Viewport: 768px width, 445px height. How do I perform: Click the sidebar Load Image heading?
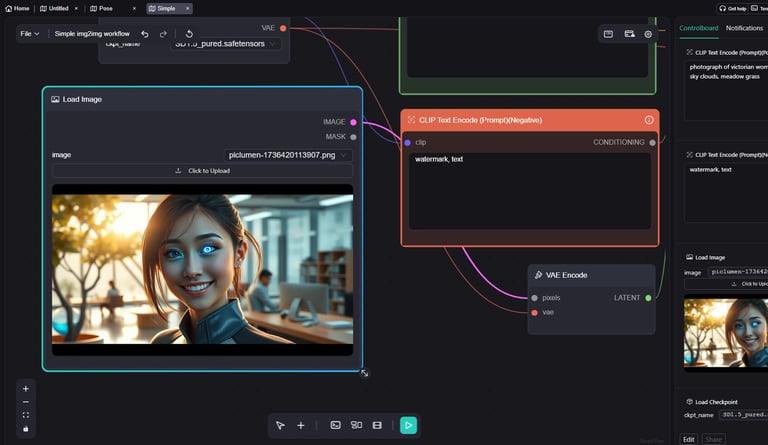tap(710, 258)
